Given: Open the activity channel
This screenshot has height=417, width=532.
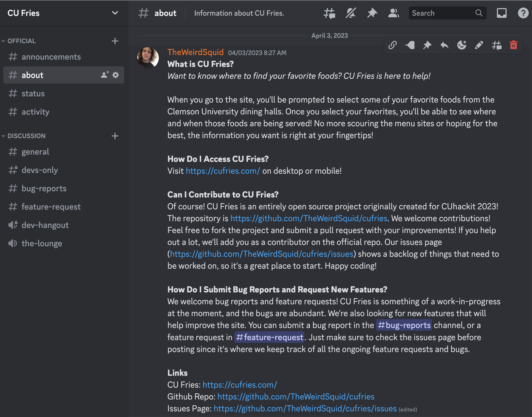Looking at the screenshot, I should (x=64, y=112).
